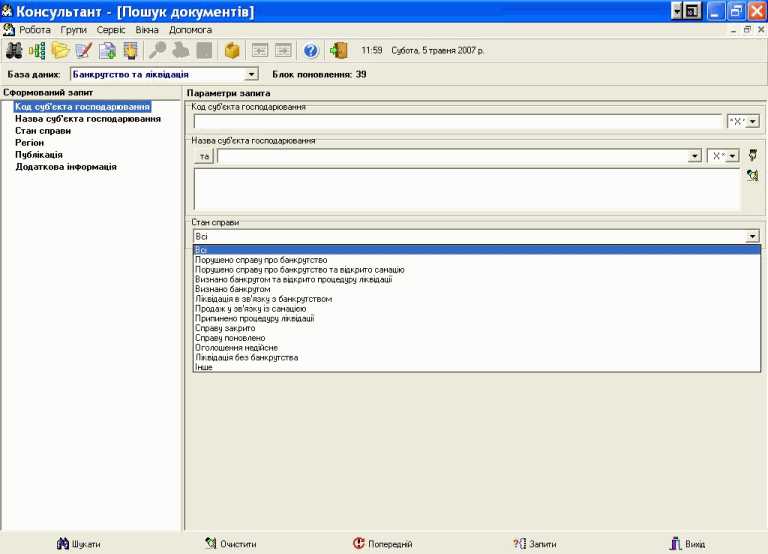This screenshot has height=554, width=768.
Task: Open help via blue question mark icon
Action: coord(311,50)
